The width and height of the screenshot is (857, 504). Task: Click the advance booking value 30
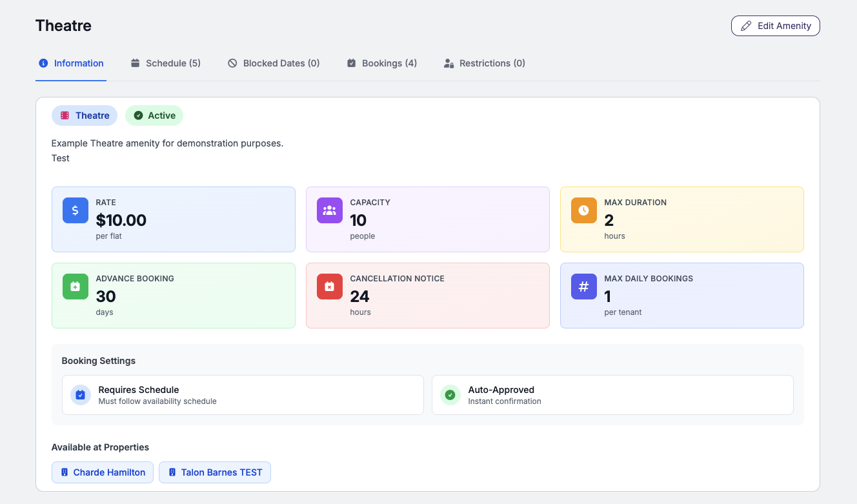[x=106, y=296]
